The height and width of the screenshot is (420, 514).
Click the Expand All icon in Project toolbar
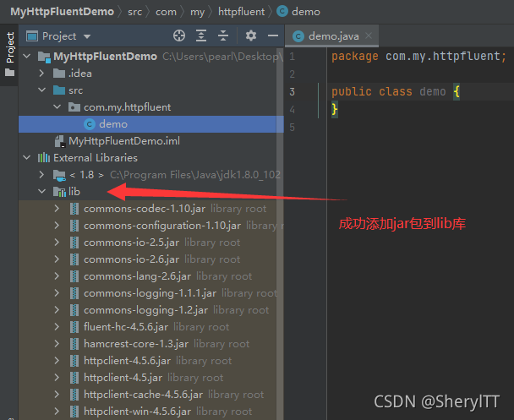click(201, 35)
